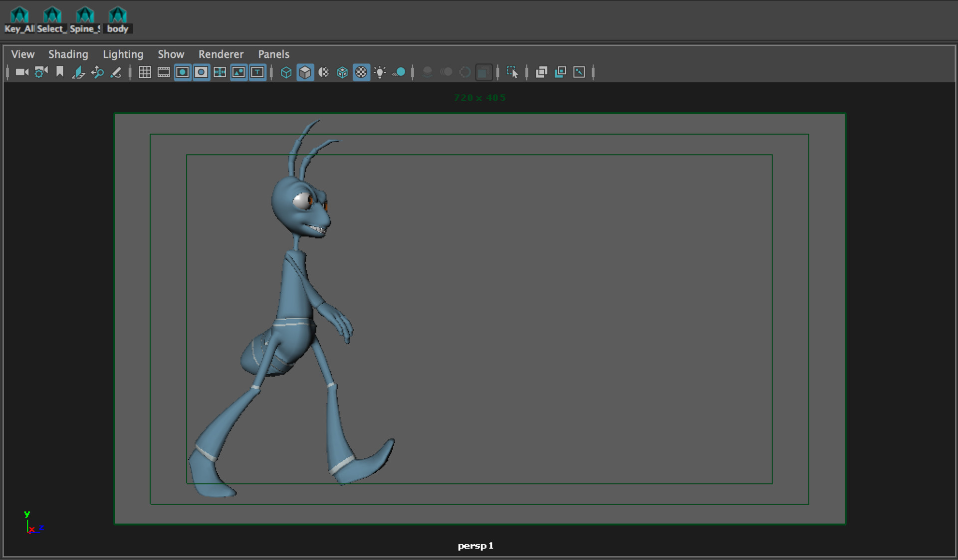Click the Wireframe on Shaded icon
This screenshot has width=958, height=560.
[x=342, y=72]
